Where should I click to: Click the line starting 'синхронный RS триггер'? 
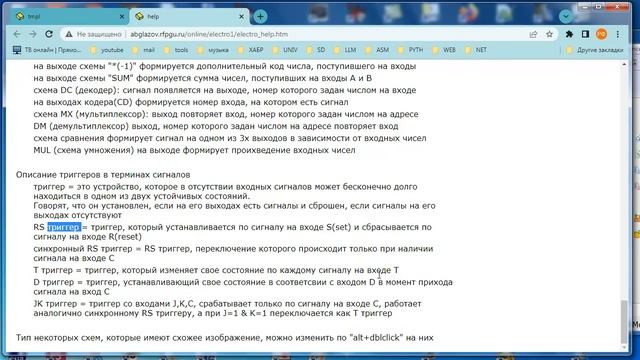tap(233, 253)
